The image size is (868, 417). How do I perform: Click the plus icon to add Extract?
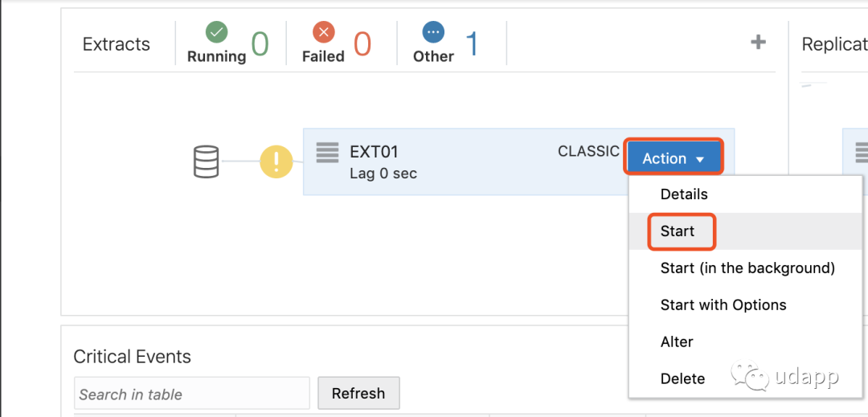[x=758, y=43]
